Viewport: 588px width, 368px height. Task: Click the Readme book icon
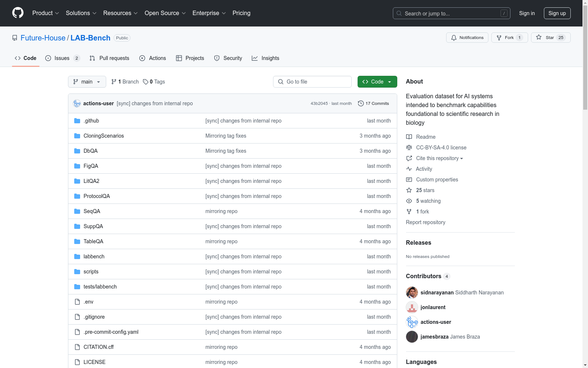409,137
